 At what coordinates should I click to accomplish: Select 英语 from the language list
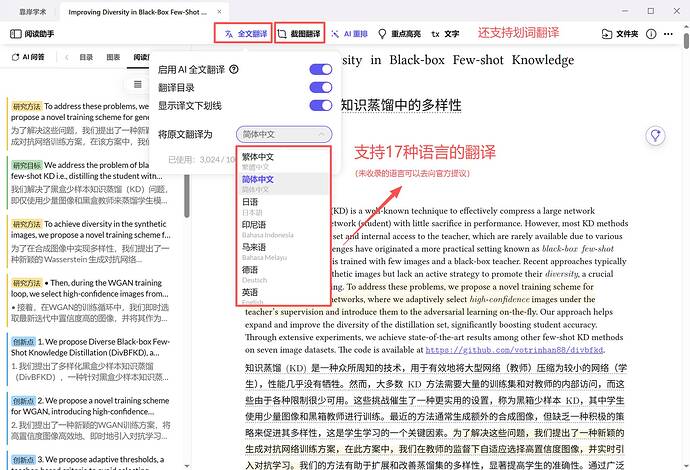283,295
